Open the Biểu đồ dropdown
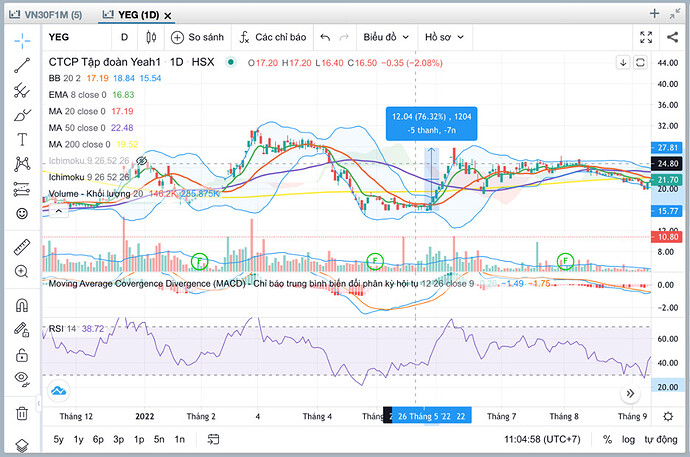Viewport: 690px width, 457px height. (386, 37)
